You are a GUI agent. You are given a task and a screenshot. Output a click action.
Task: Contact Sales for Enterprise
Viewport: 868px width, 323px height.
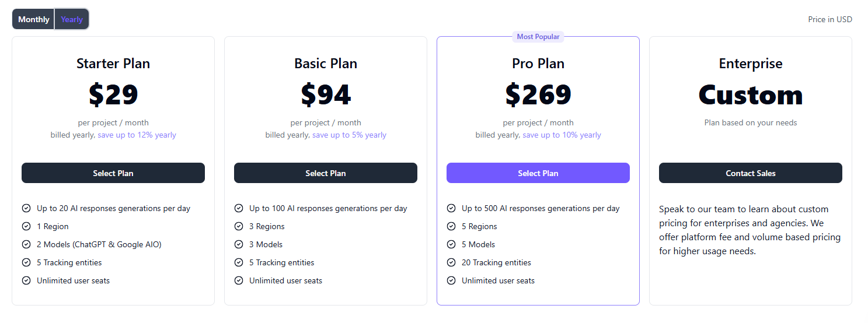point(751,173)
